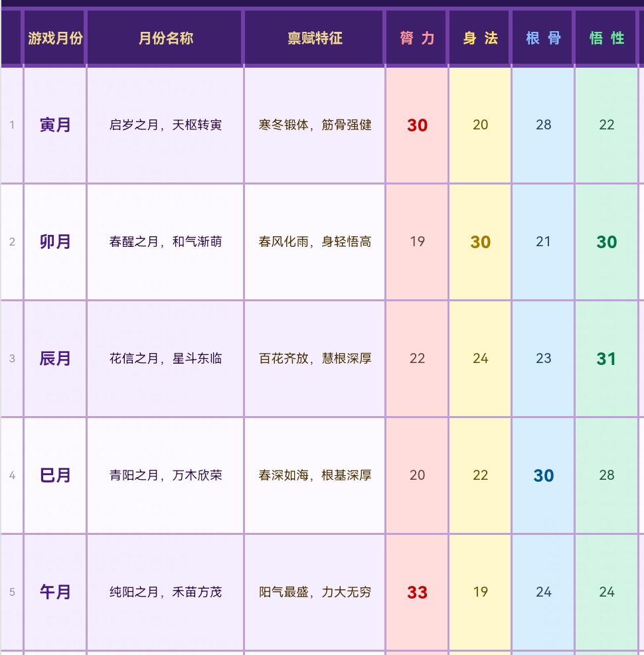Select row number 1
Screen dimensions: 644x655
pyautogui.click(x=12, y=125)
